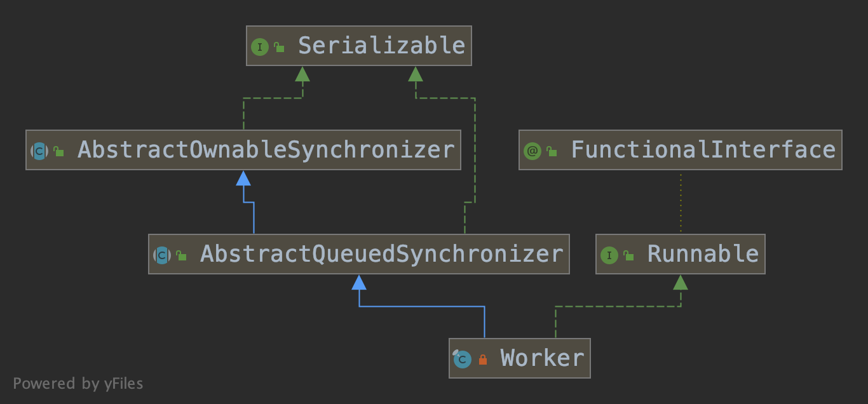The height and width of the screenshot is (404, 868).
Task: Select the Worker node label
Action: click(542, 358)
